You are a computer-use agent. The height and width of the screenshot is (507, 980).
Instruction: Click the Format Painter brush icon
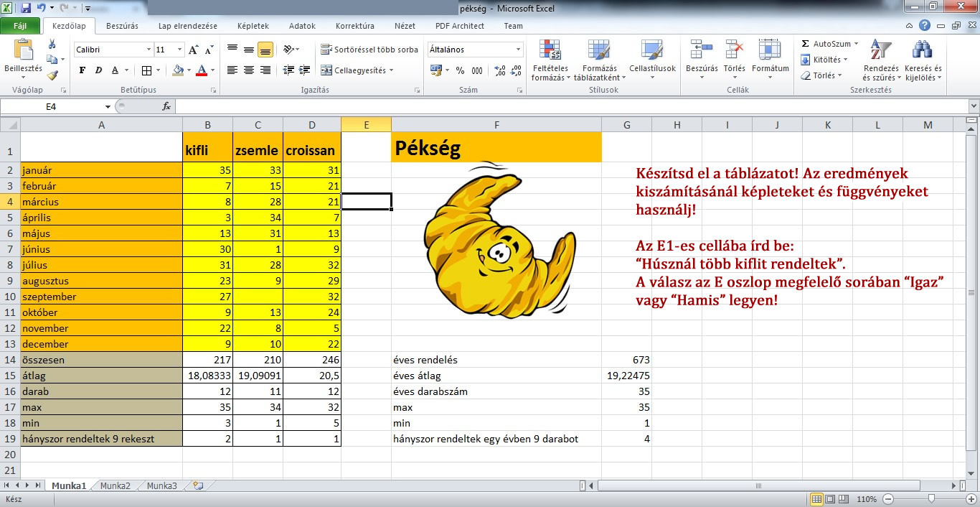pos(52,75)
